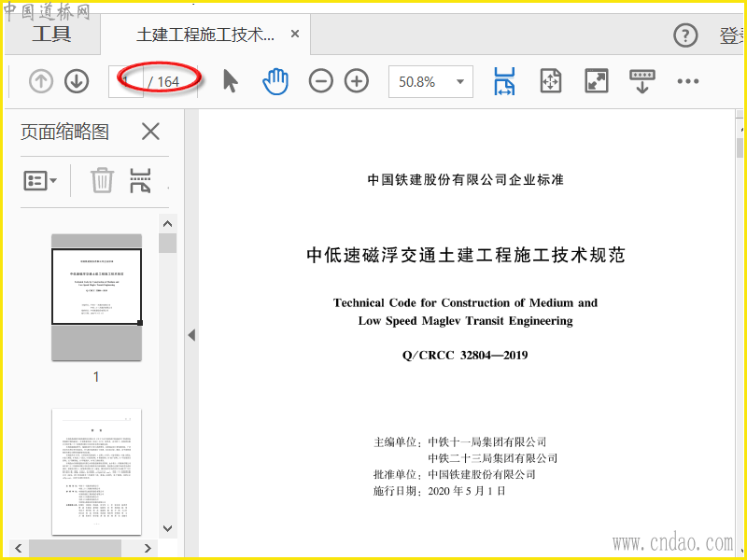Screen dimensions: 747x560
Task: Select the second page thumbnail
Action: (x=97, y=471)
